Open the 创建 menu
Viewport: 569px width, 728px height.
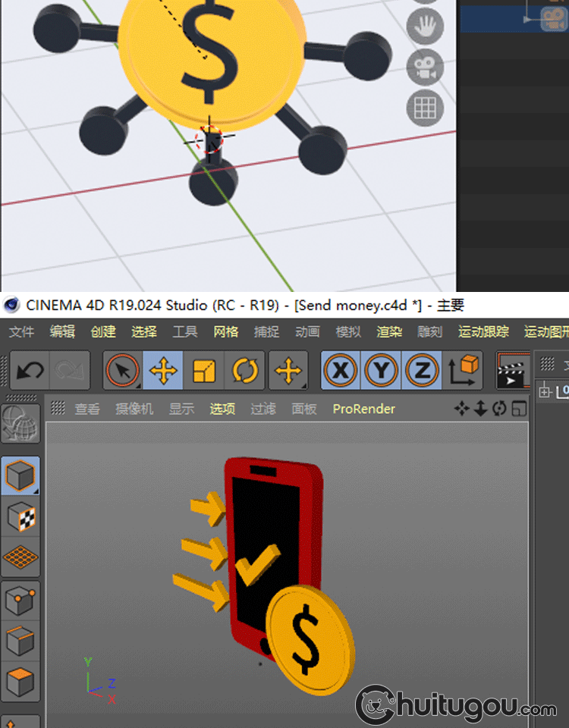[x=103, y=331]
